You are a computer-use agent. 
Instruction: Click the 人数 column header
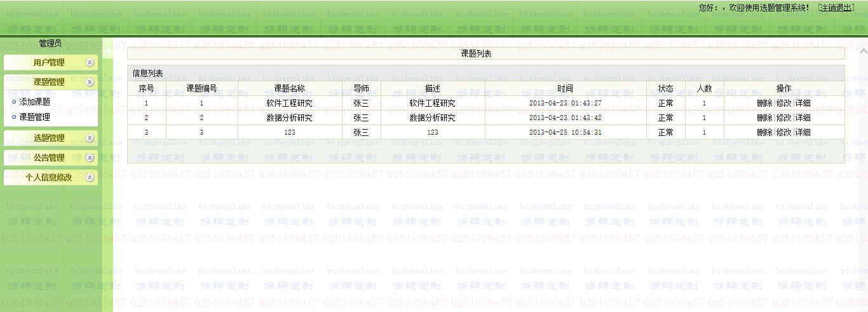click(x=704, y=88)
